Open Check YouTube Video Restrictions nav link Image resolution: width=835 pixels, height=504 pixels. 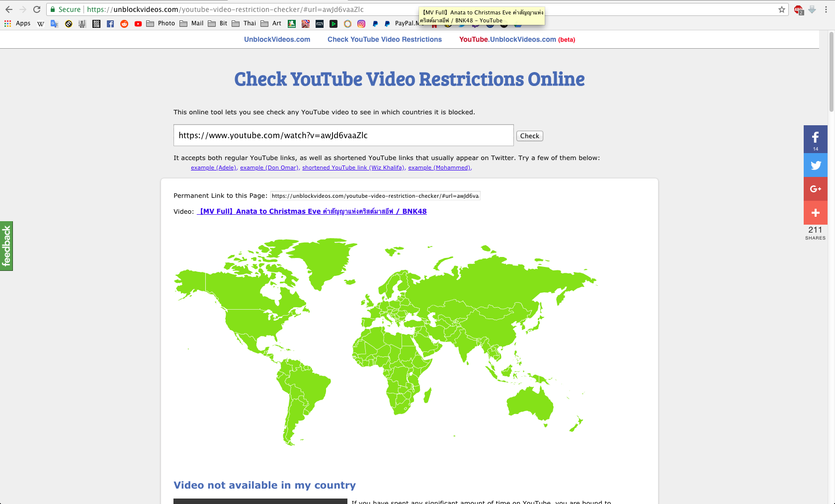pos(385,39)
